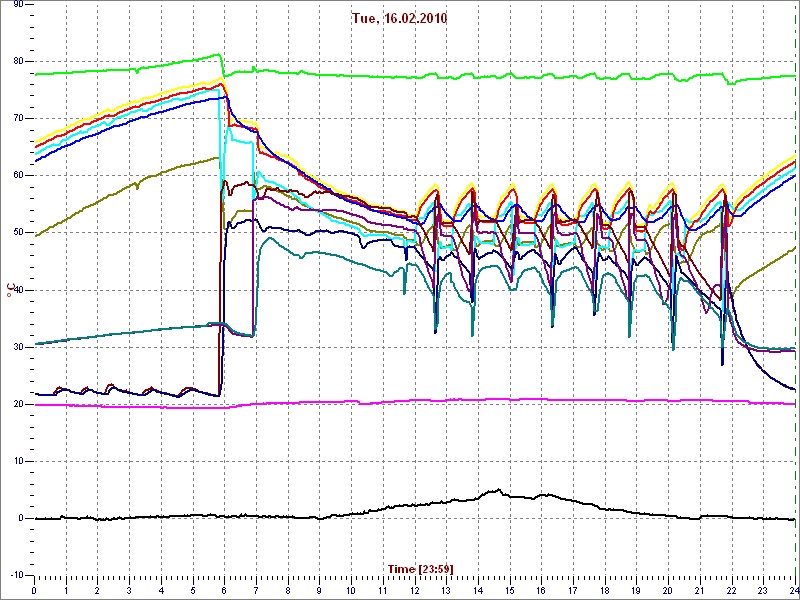Click hour 8 on the time axis

288,590
